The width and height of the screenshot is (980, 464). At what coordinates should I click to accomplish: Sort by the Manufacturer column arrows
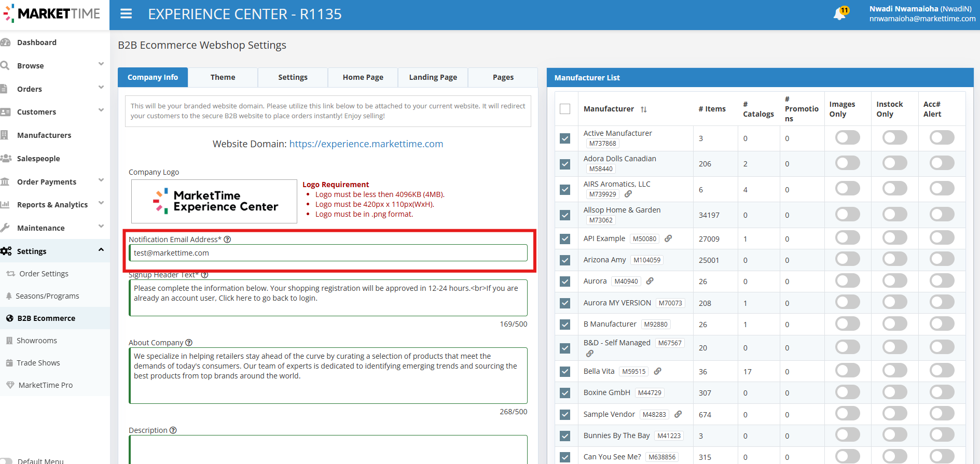click(644, 109)
